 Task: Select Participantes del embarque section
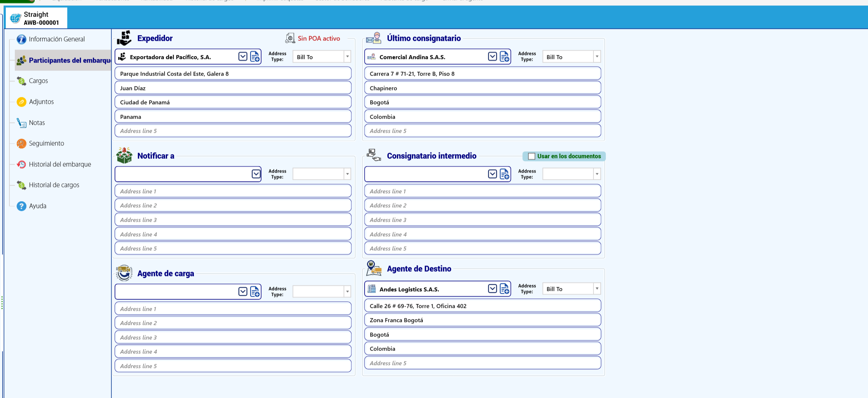click(64, 60)
